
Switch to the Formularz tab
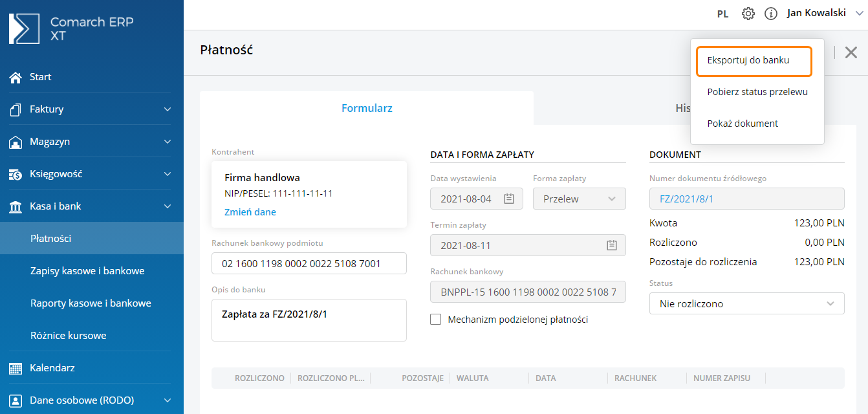click(367, 108)
